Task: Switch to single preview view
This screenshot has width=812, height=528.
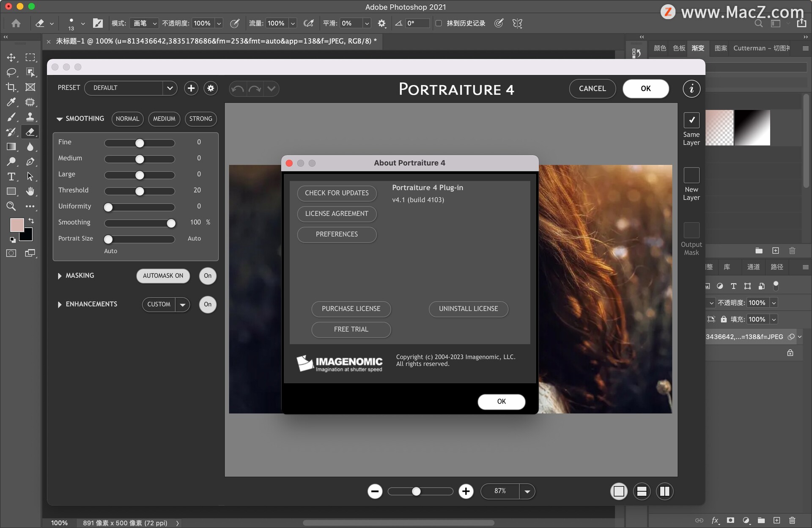Action: [619, 491]
